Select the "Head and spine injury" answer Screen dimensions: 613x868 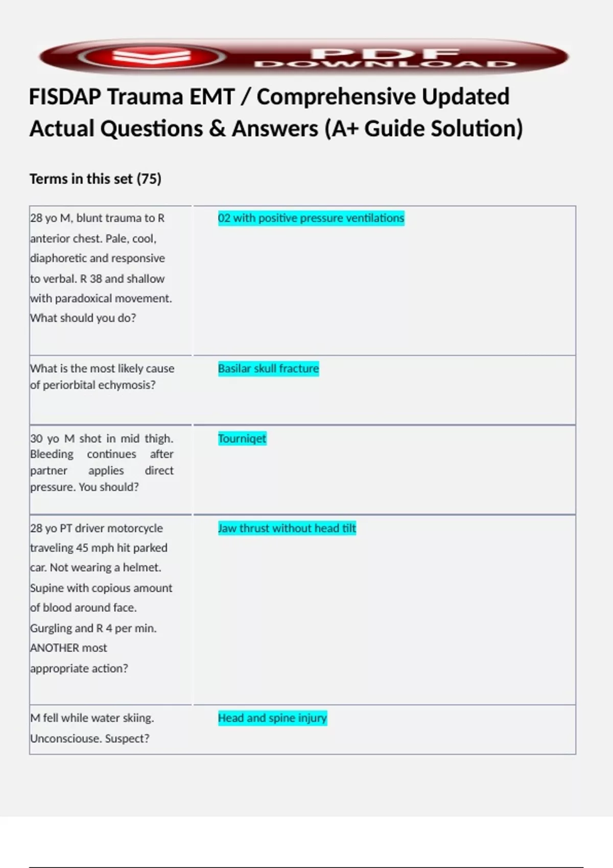(272, 718)
